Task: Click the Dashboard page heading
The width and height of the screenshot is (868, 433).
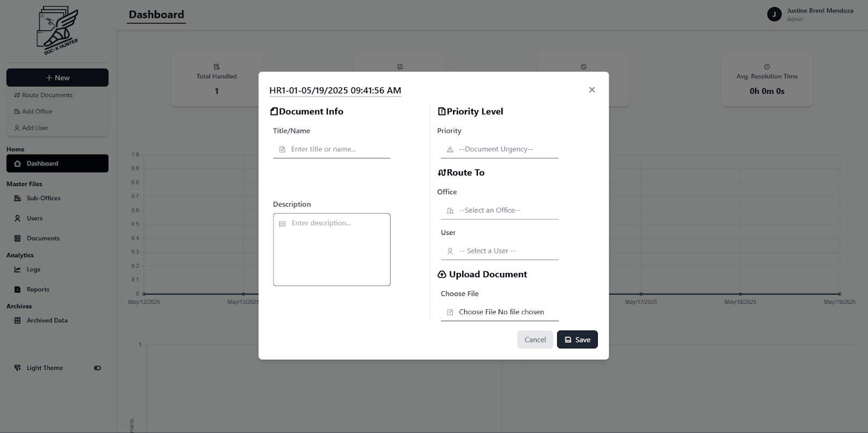Action: 156,15
